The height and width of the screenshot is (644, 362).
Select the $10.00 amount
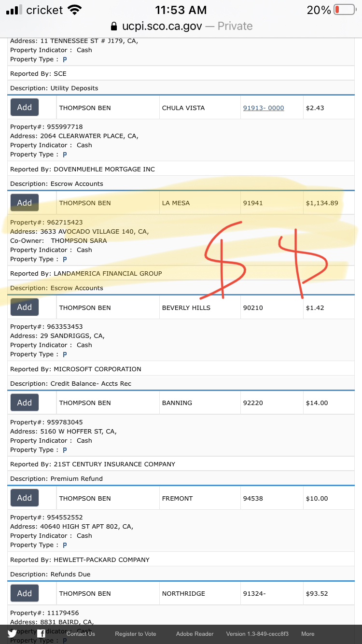pos(317,498)
